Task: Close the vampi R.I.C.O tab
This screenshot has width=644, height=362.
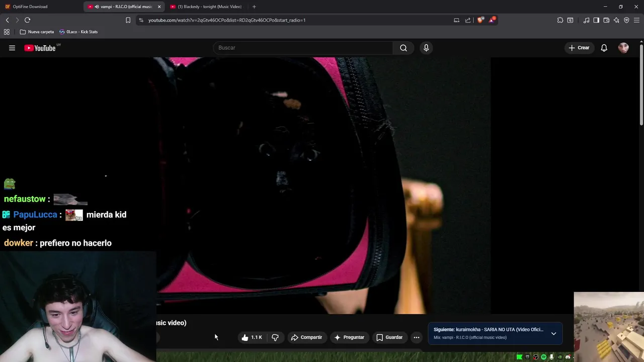Action: click(x=159, y=7)
